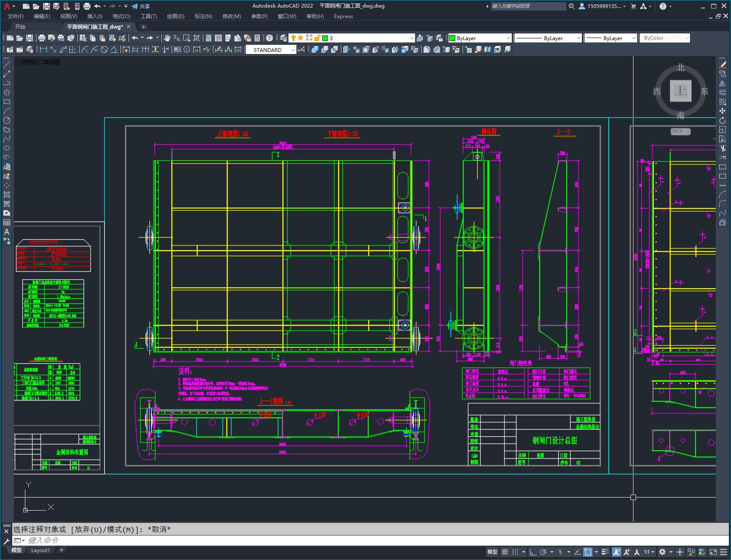This screenshot has width=731, height=560.
Task: Toggle the drawing grid display
Action: pos(505,552)
